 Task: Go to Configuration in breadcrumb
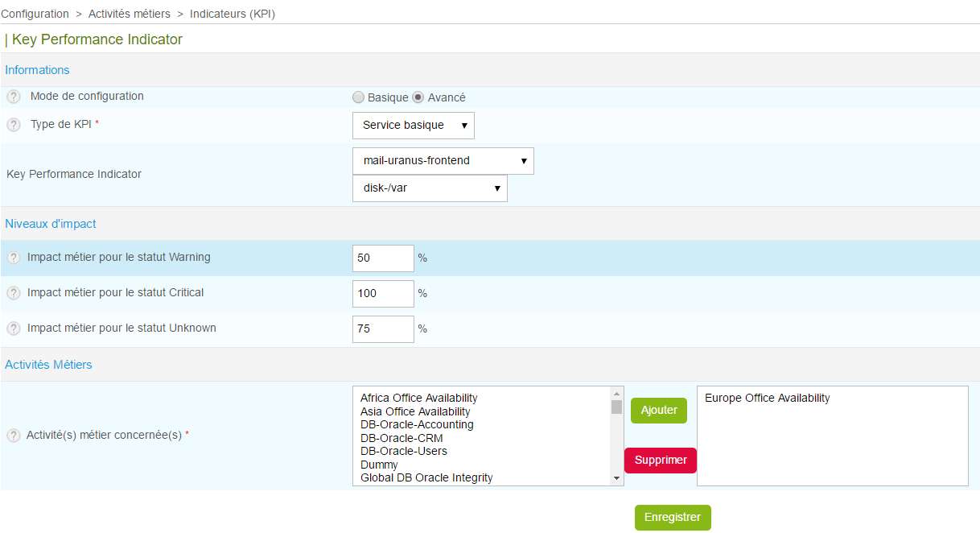(x=35, y=14)
